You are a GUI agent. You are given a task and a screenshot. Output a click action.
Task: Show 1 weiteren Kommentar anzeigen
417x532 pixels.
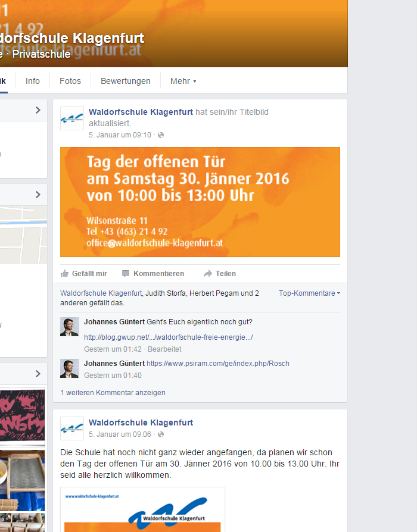(113, 393)
